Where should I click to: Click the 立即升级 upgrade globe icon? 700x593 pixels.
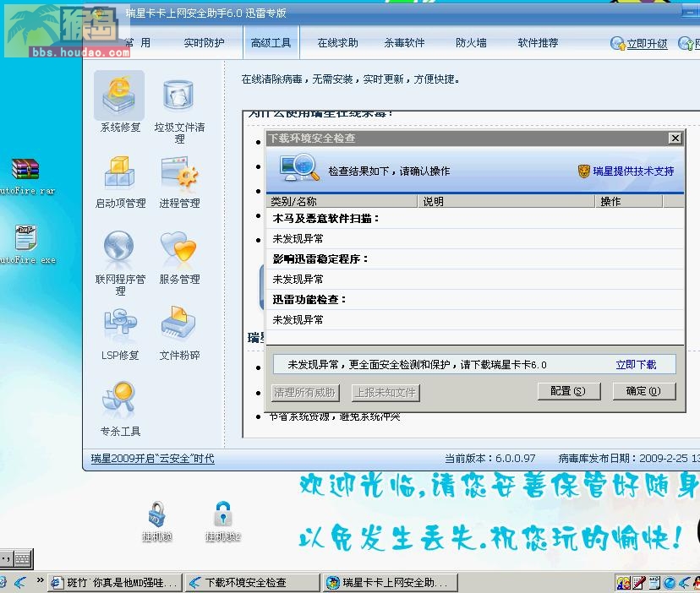click(x=617, y=43)
